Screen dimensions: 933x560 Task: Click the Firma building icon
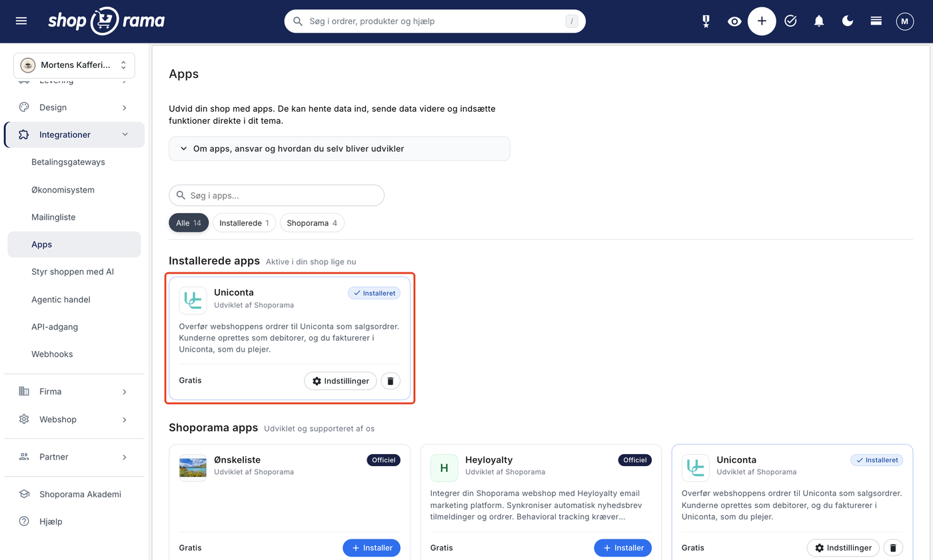(x=24, y=392)
